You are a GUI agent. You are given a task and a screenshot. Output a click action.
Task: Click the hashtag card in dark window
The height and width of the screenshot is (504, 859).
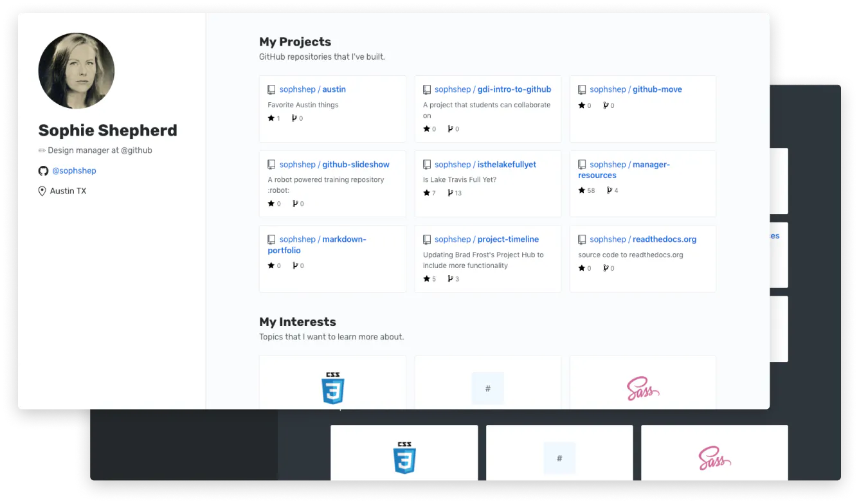pos(559,453)
